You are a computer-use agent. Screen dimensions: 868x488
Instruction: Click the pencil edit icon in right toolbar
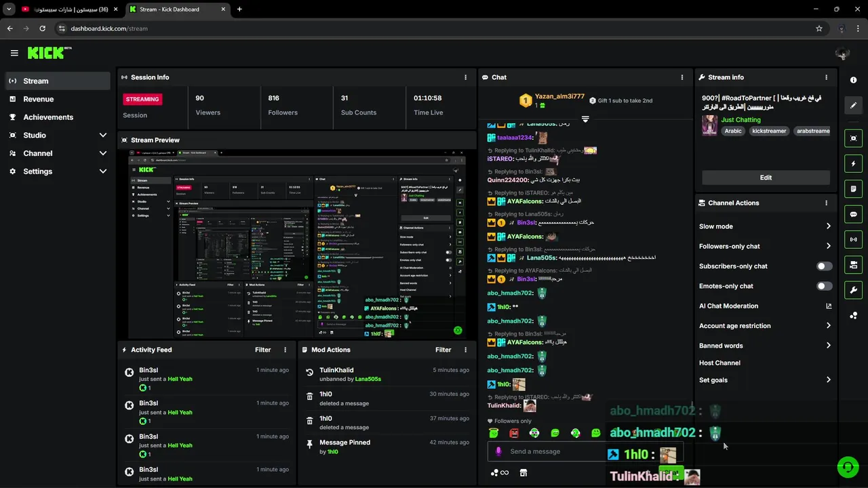click(853, 105)
